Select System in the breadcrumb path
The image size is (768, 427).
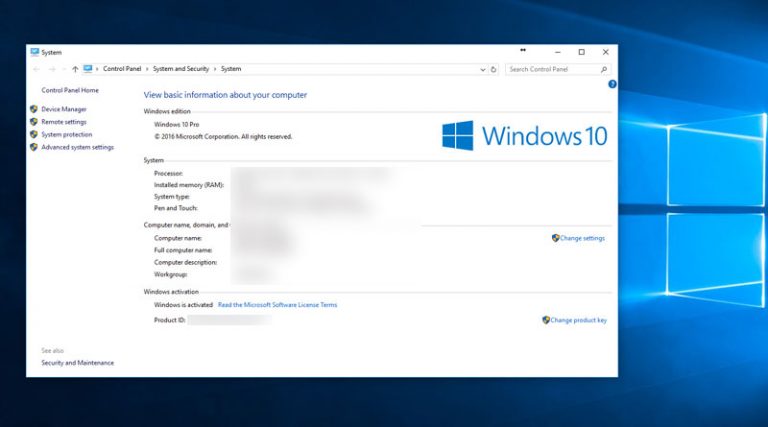click(231, 69)
